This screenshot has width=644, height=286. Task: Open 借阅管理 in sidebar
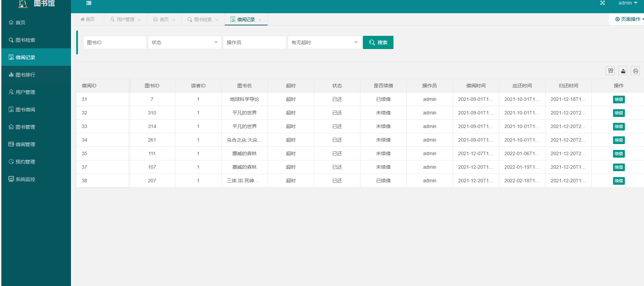[x=36, y=144]
